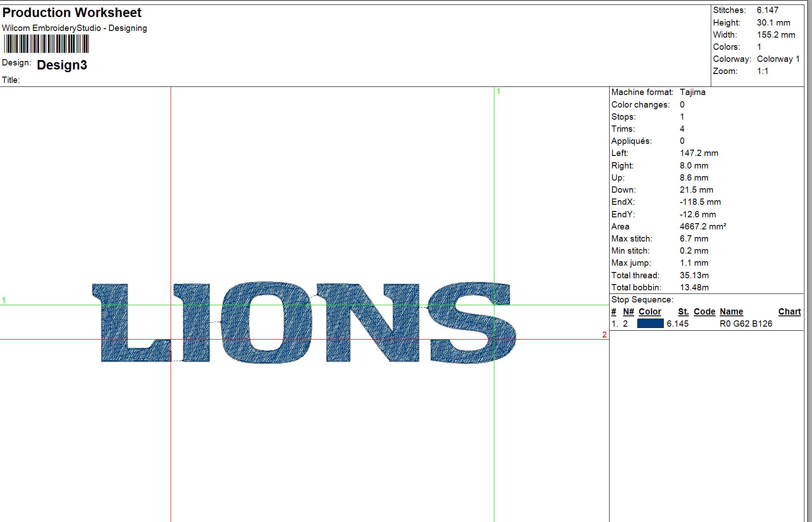Click the Stitches count 6.147
Image resolution: width=812 pixels, height=522 pixels.
767,10
